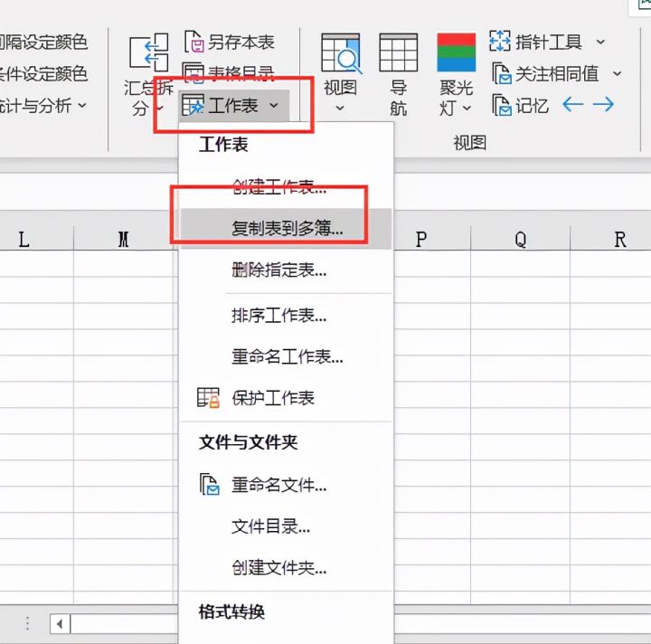Click the horizontal scrollbar left arrow

(x=60, y=624)
